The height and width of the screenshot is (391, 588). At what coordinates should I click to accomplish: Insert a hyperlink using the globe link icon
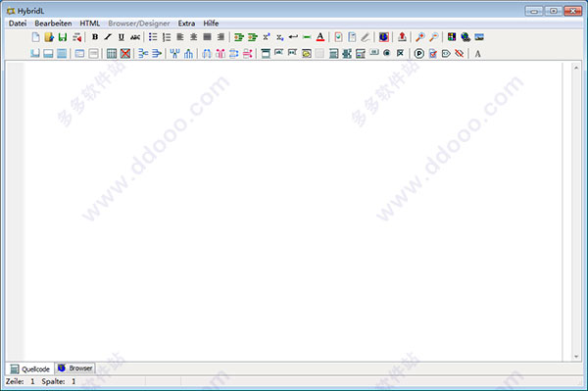[x=465, y=37]
